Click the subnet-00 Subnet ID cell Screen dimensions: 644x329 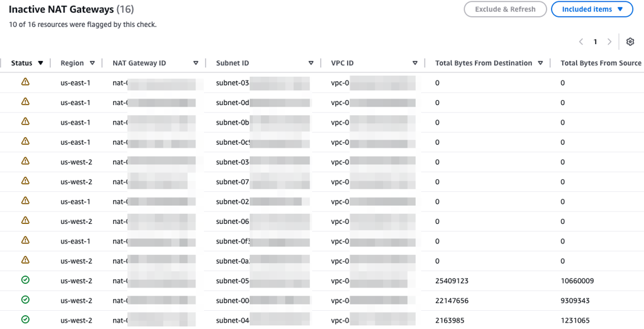[263, 301]
